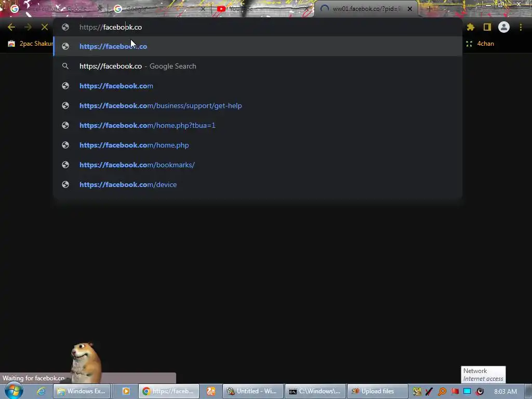This screenshot has width=532, height=399.
Task: Launch Internet Explorer from the taskbar
Action: pos(41,391)
